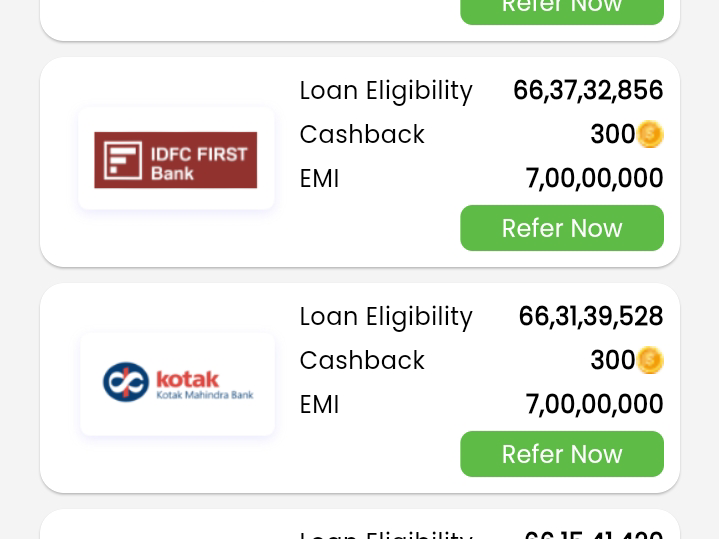
Task: Tap the 300 cashback amount in Kotak card
Action: tap(612, 361)
